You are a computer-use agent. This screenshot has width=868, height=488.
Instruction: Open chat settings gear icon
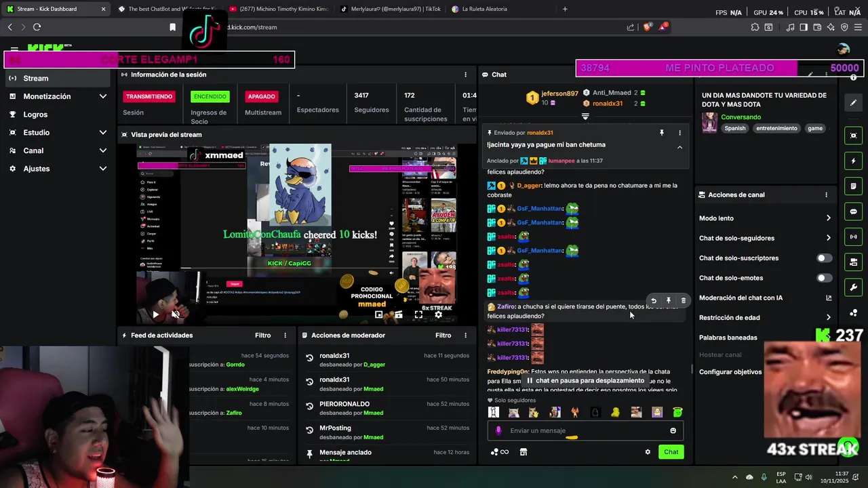click(648, 452)
